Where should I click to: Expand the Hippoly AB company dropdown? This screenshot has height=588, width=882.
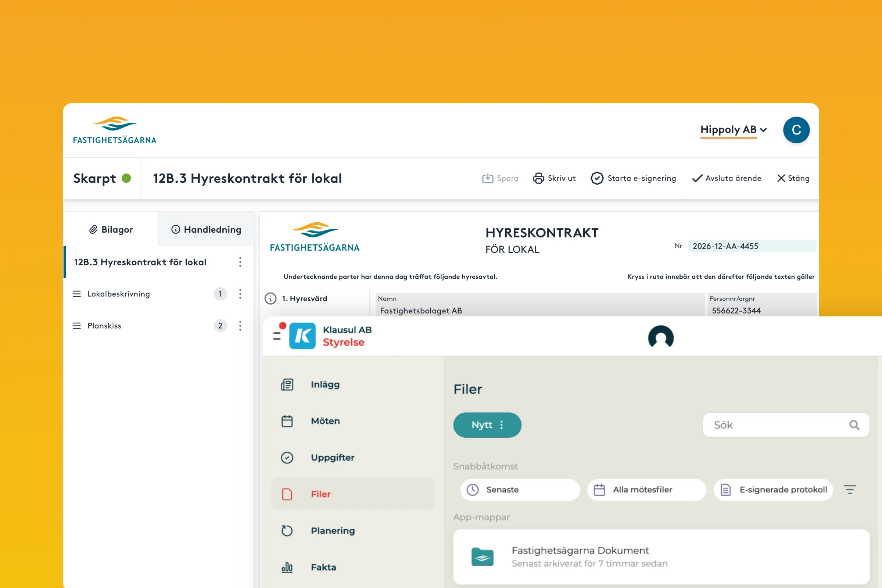[x=733, y=130]
